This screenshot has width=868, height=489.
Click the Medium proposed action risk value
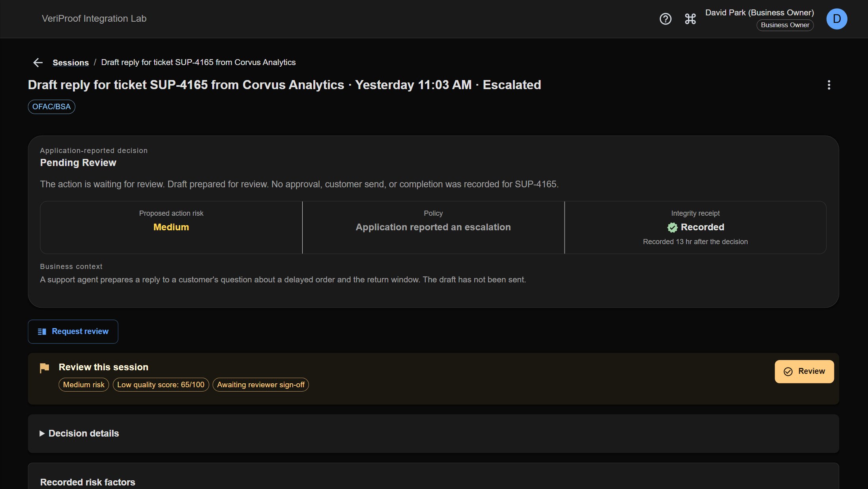pos(171,227)
